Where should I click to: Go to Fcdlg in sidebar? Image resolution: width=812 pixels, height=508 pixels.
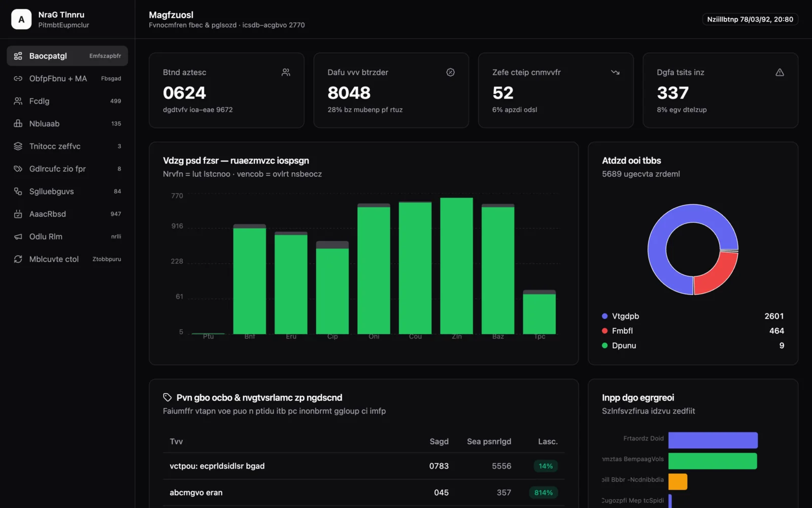(67, 101)
